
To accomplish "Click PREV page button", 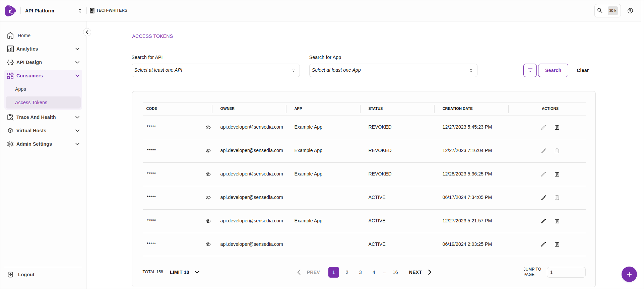I will 309,272.
